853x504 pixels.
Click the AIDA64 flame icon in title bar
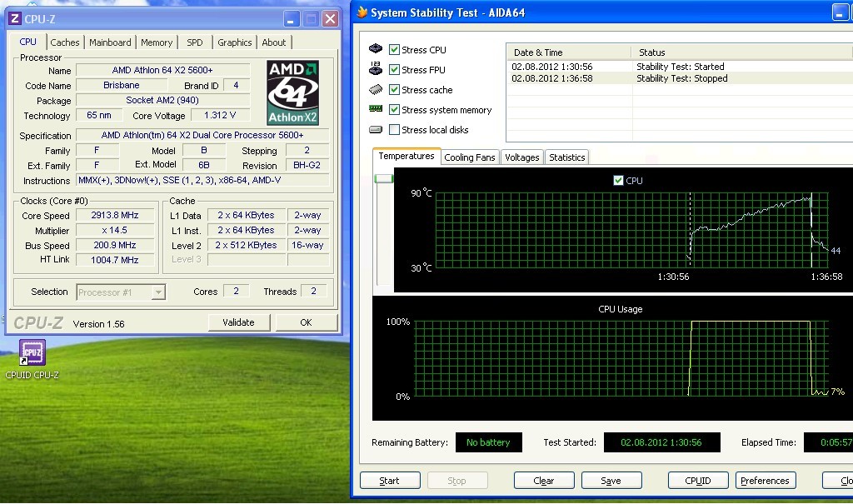click(x=362, y=12)
